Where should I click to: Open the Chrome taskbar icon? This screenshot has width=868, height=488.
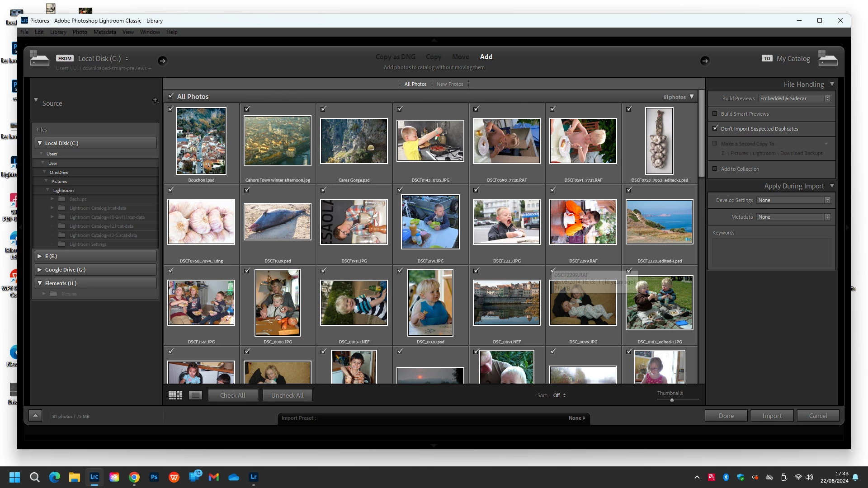tap(134, 477)
